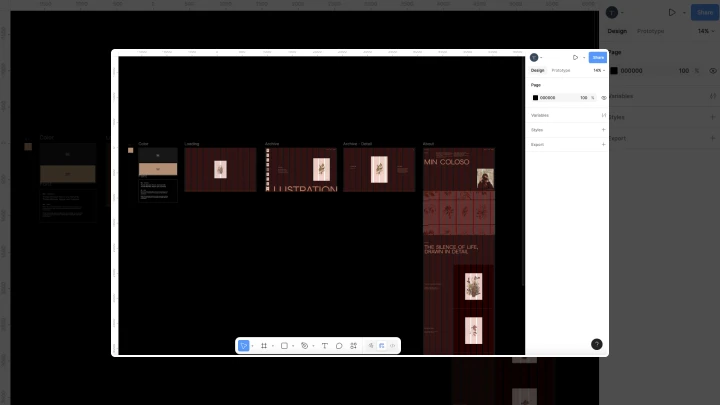Click the user avatar in the front panel

[534, 57]
